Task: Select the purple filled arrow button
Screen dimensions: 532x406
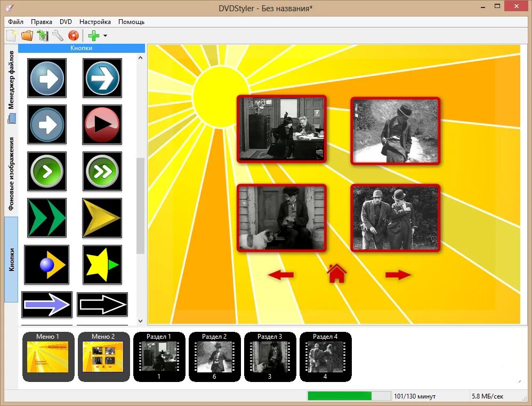Action: [47, 305]
